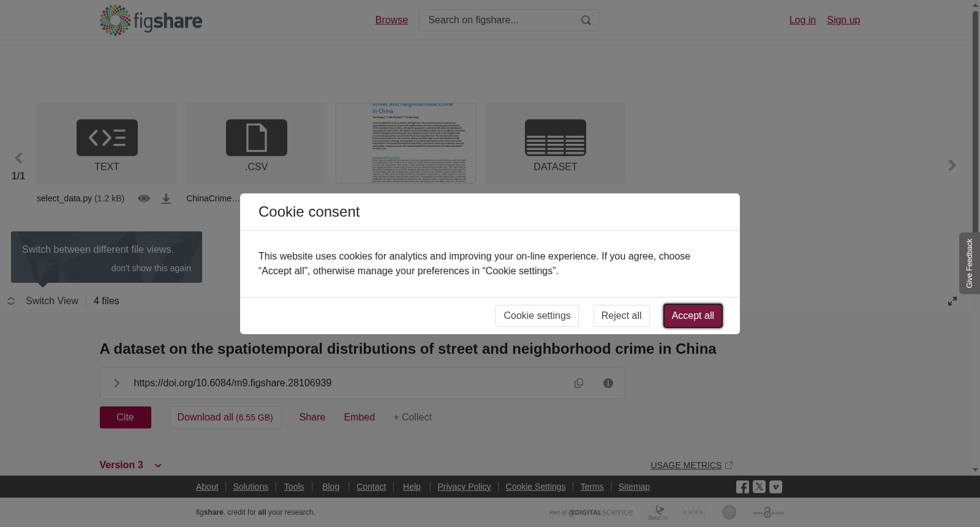Copy the DOI link icon
The image size is (980, 527).
coord(579,383)
